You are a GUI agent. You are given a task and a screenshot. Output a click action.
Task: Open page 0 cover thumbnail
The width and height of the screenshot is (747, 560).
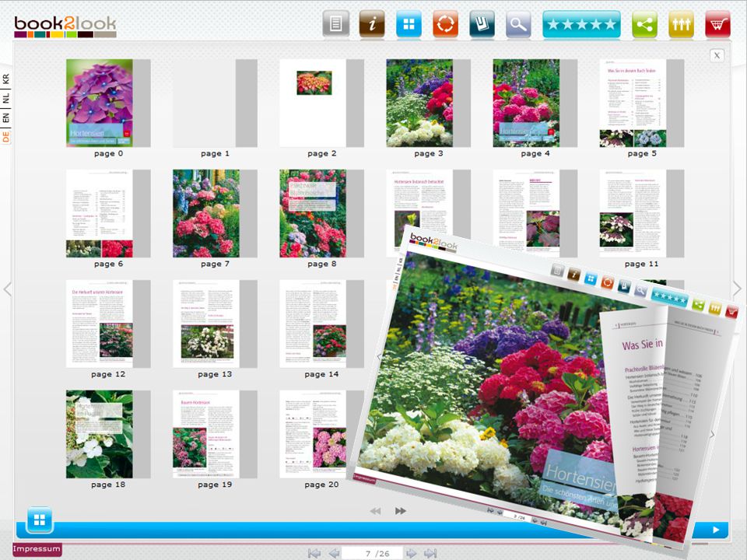(x=108, y=103)
